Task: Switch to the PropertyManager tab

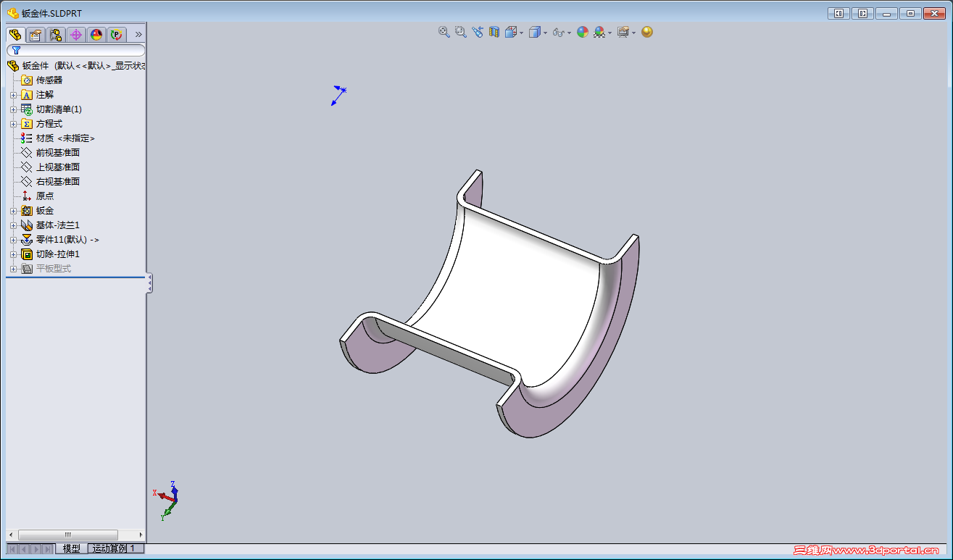Action: click(36, 34)
